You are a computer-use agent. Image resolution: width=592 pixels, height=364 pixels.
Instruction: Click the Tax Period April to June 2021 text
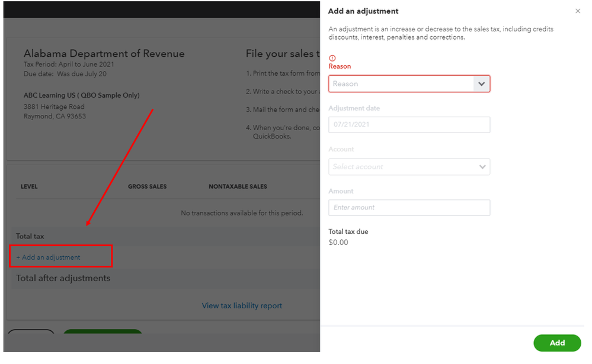[69, 65]
